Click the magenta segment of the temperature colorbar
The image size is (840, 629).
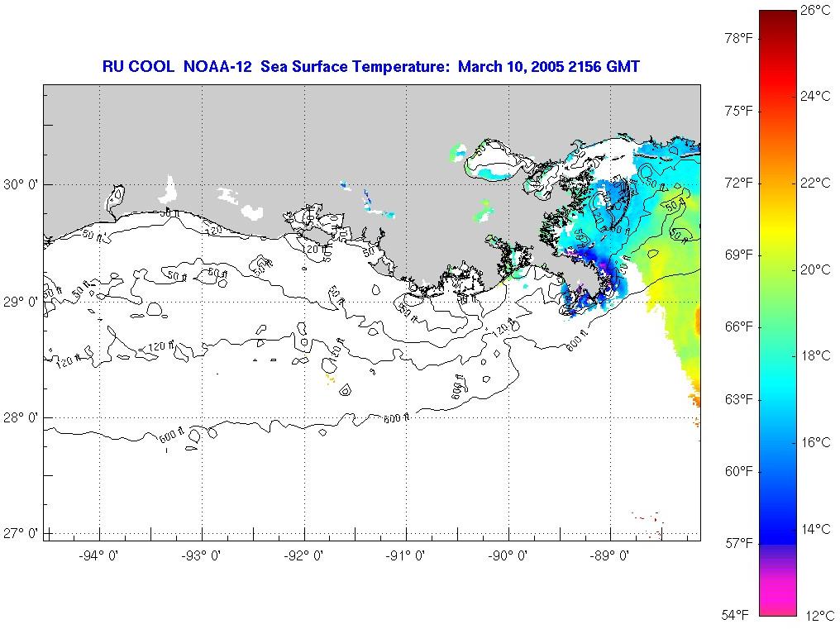tap(778, 595)
